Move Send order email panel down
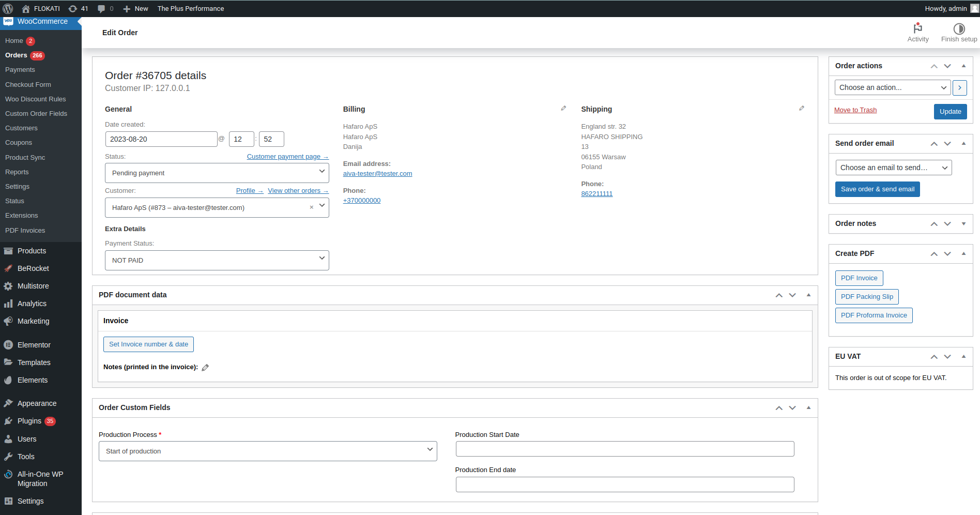The height and width of the screenshot is (515, 980). pos(947,144)
